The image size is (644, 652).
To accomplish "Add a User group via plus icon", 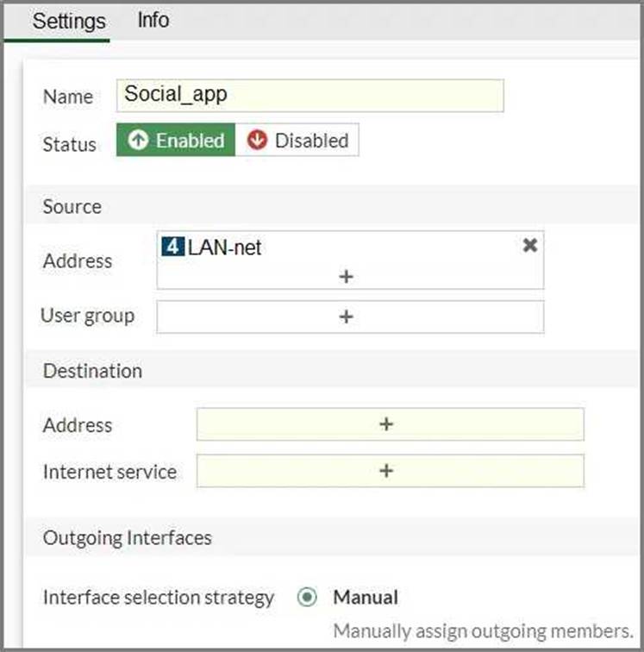I will pyautogui.click(x=346, y=317).
